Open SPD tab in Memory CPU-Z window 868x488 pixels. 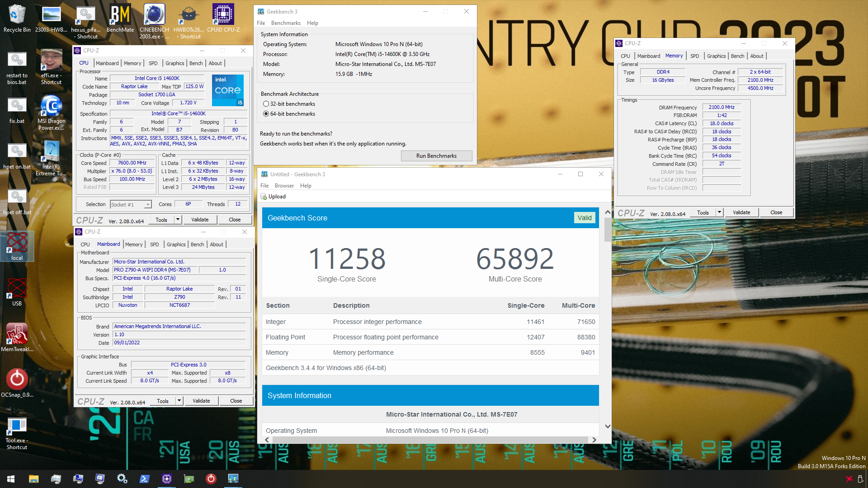click(695, 56)
